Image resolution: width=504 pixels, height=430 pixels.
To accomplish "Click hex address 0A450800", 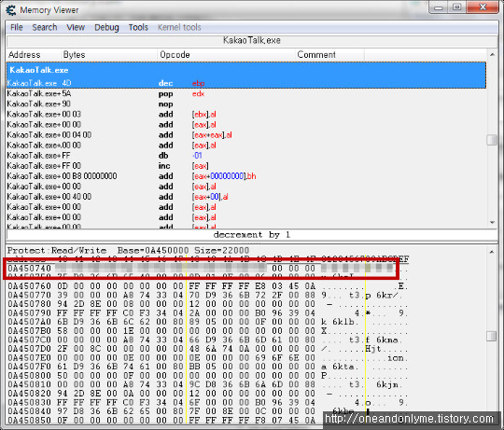I will click(x=29, y=375).
